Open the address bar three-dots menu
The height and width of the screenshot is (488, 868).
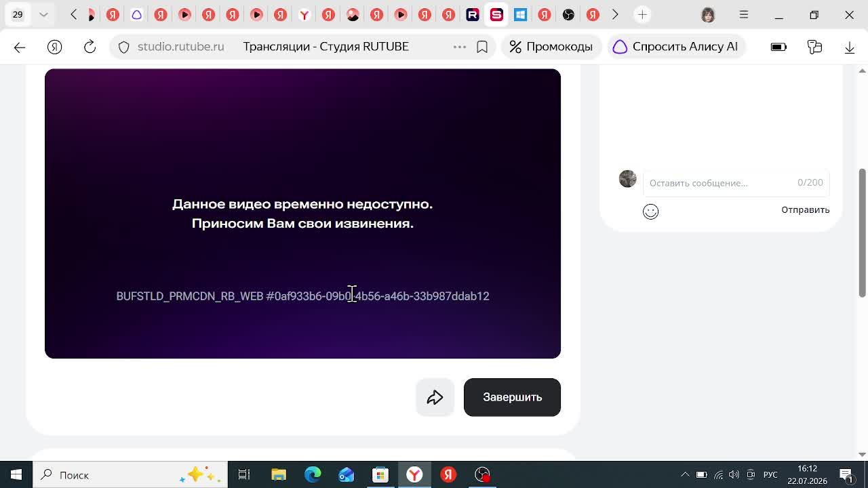(x=460, y=47)
